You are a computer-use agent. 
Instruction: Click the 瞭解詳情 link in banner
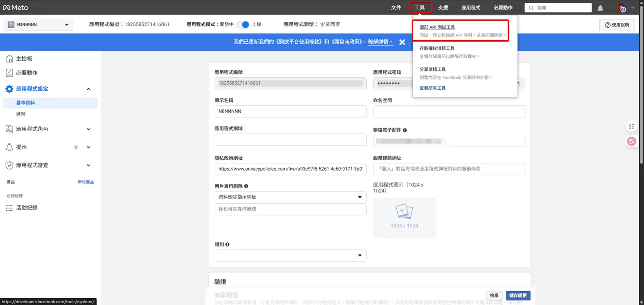(380, 42)
